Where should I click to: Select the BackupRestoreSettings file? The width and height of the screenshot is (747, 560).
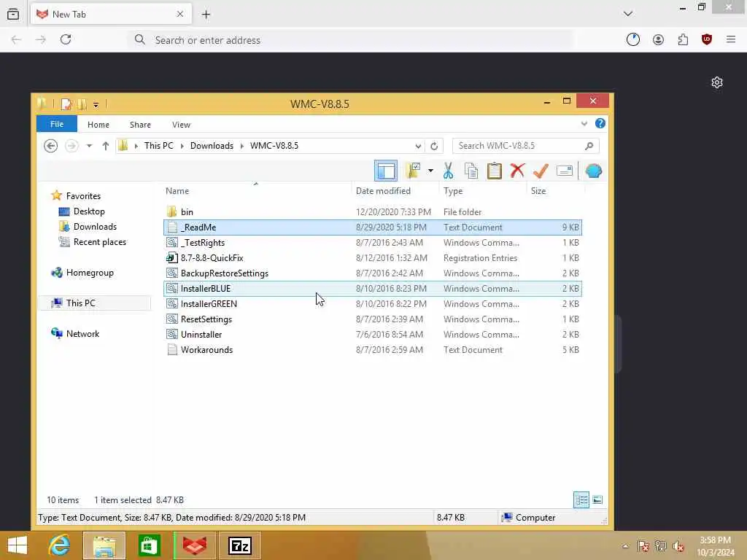(x=373, y=273)
